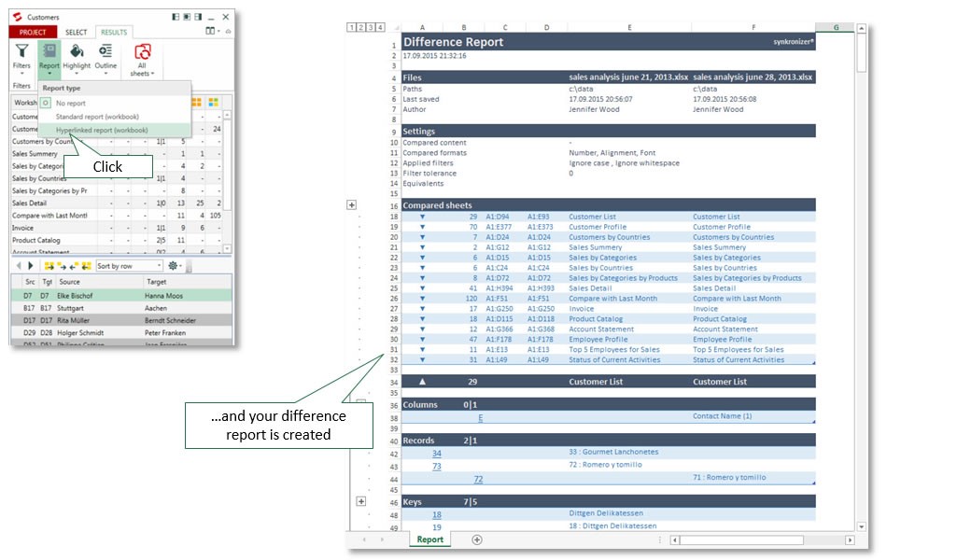Follow record hyperlink 34

437,454
